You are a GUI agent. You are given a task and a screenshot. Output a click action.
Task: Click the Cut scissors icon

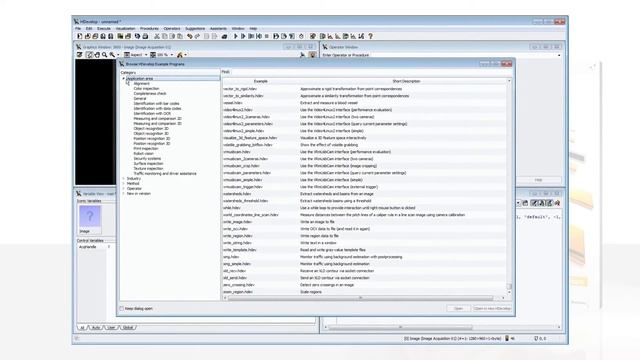(157, 36)
